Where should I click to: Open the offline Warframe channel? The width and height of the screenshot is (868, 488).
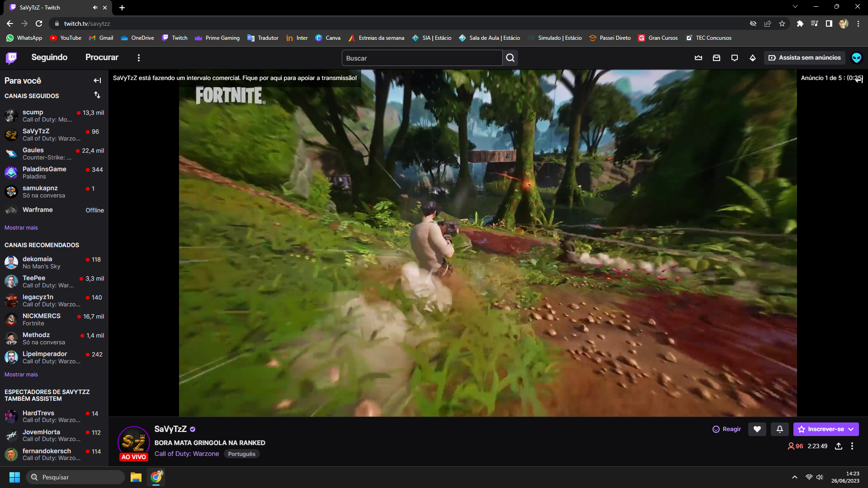tap(54, 210)
